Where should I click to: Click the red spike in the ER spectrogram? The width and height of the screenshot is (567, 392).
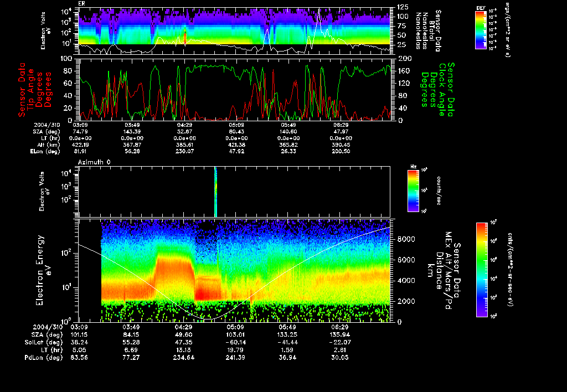coord(185,38)
